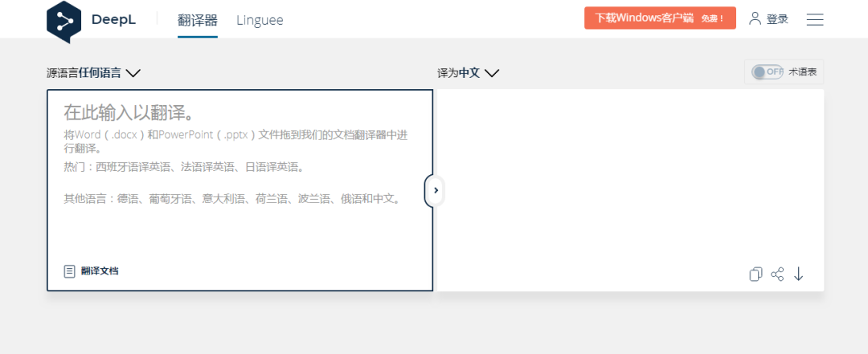Click the DeepL hexagon logo icon
Image resolution: width=868 pixels, height=354 pixels.
point(64,21)
